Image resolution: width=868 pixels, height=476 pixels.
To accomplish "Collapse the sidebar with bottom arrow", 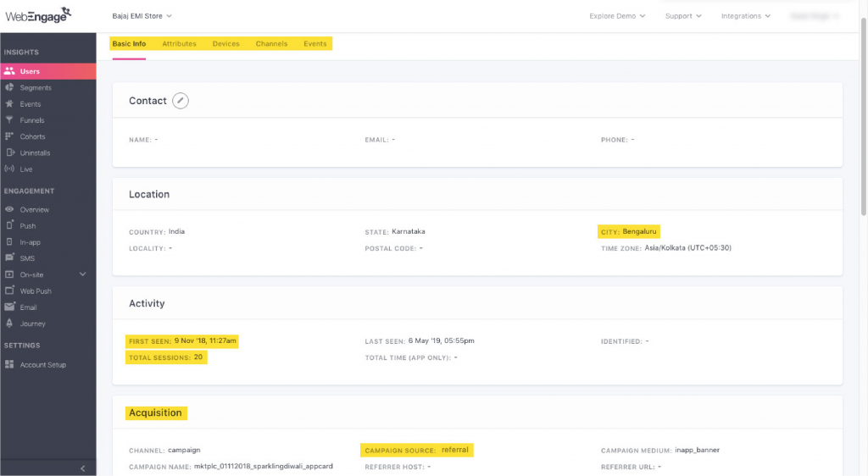I will 82,468.
